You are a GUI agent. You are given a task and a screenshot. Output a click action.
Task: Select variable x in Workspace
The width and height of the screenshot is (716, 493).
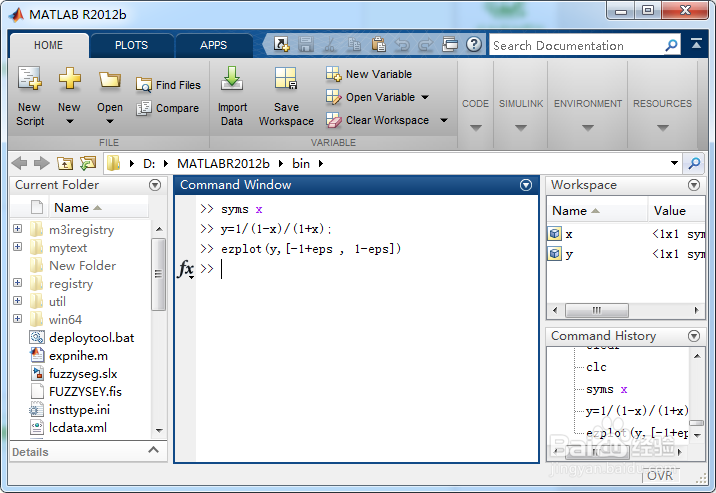tap(626, 234)
